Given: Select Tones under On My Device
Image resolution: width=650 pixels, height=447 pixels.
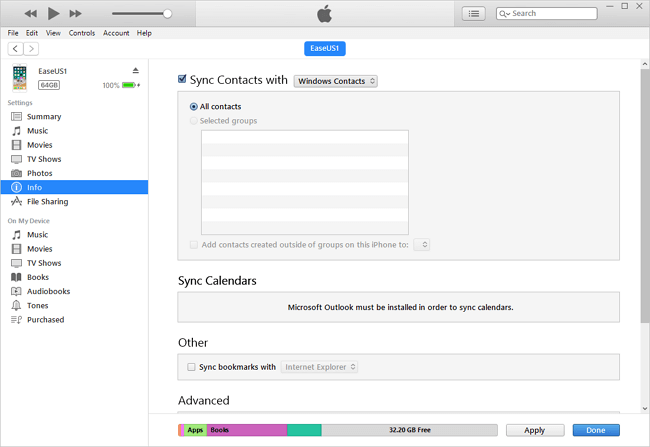Looking at the screenshot, I should coord(37,305).
